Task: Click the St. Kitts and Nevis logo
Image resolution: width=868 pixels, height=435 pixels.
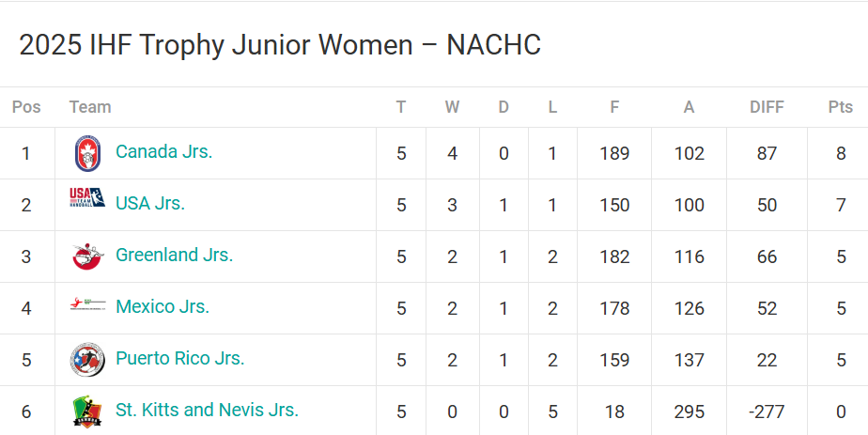Action: pyautogui.click(x=87, y=412)
